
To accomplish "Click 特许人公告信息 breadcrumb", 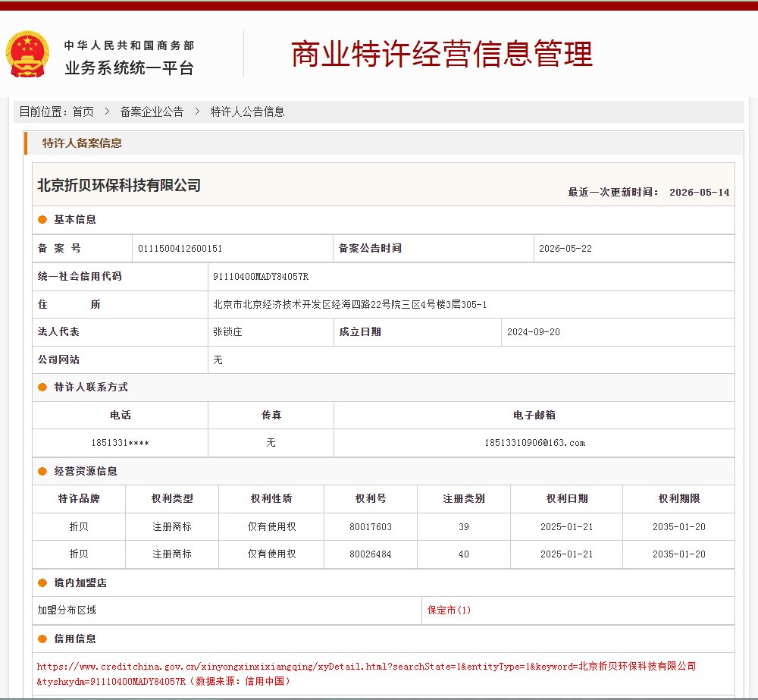I will pos(248,111).
